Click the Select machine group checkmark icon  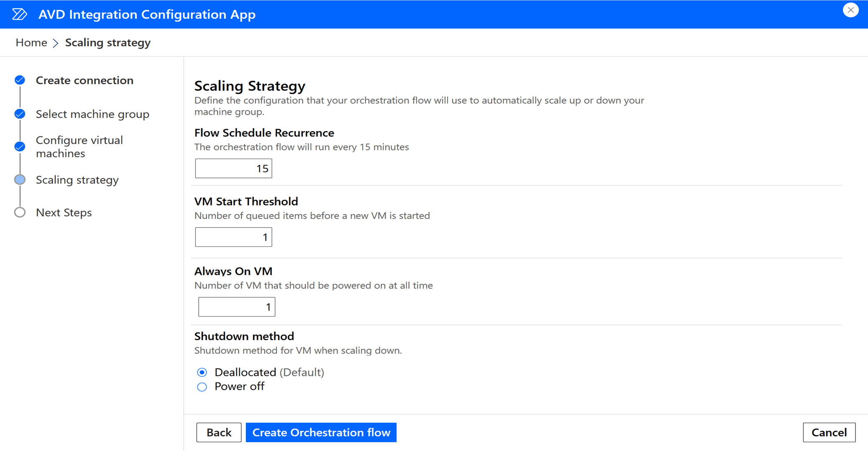coord(20,114)
